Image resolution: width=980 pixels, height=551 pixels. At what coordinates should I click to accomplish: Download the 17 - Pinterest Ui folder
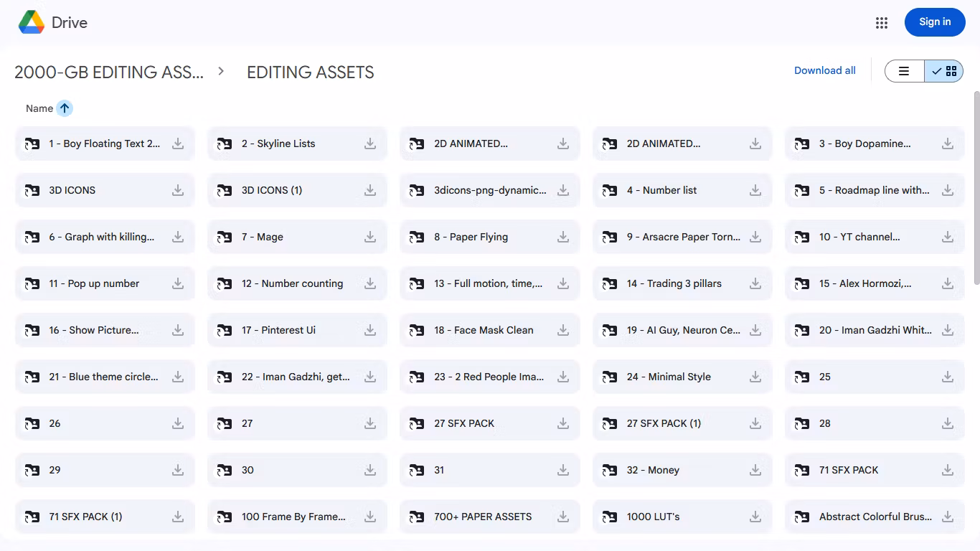pos(370,330)
